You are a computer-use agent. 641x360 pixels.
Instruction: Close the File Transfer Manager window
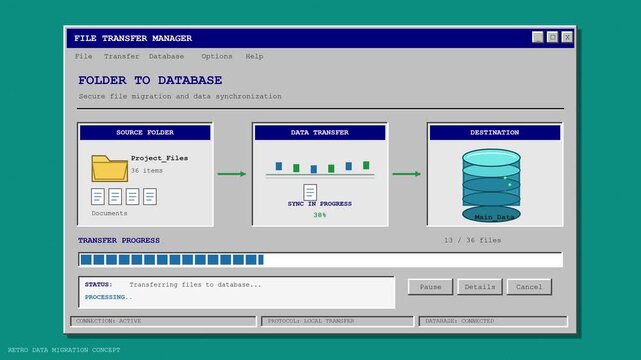(x=567, y=37)
